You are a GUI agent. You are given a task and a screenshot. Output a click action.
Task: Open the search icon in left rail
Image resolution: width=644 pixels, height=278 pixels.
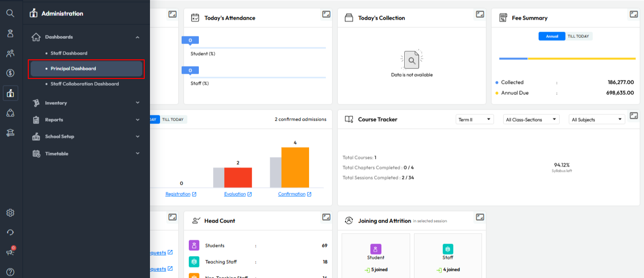click(10, 13)
